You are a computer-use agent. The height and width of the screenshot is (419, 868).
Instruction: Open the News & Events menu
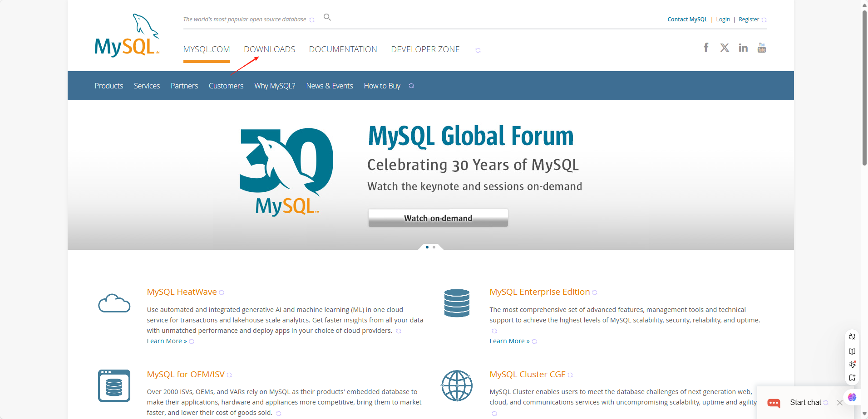click(x=330, y=86)
